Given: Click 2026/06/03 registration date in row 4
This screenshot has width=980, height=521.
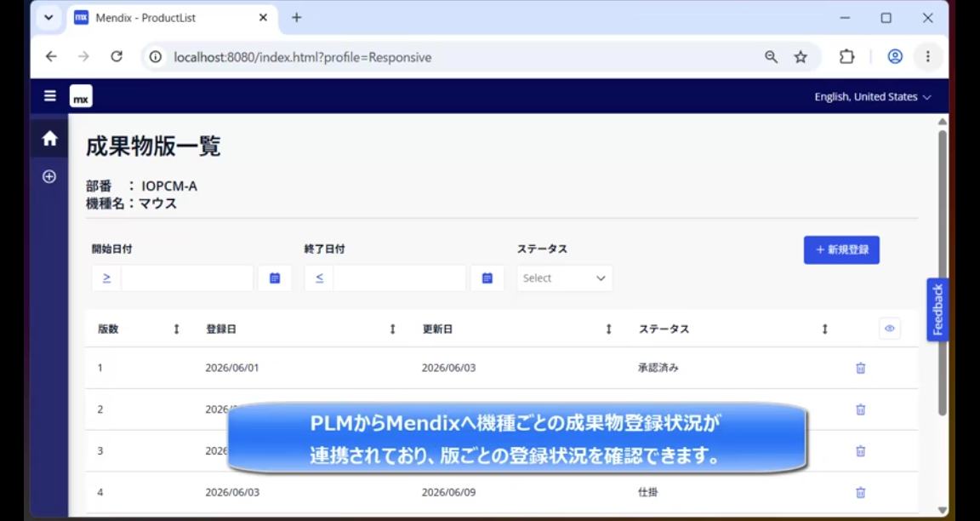Looking at the screenshot, I should pos(232,492).
